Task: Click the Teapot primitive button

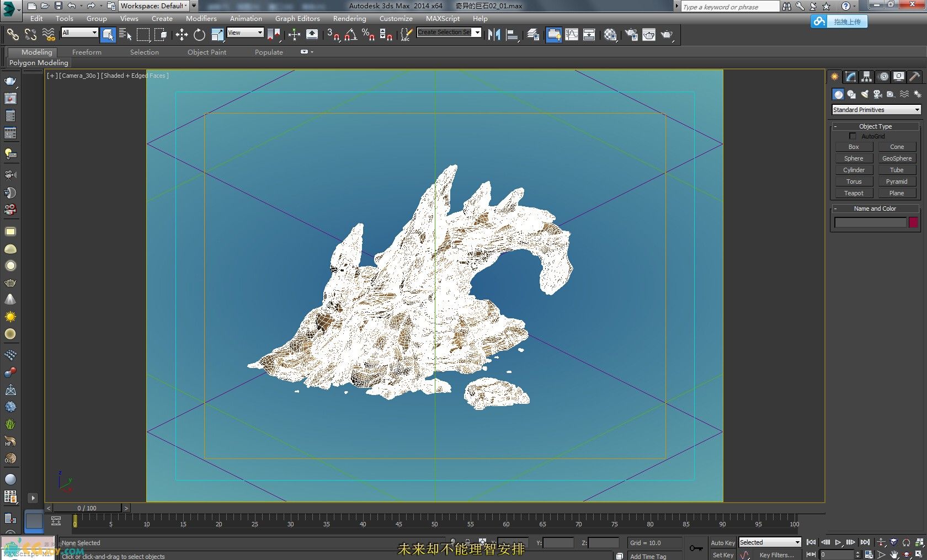Action: click(x=854, y=193)
